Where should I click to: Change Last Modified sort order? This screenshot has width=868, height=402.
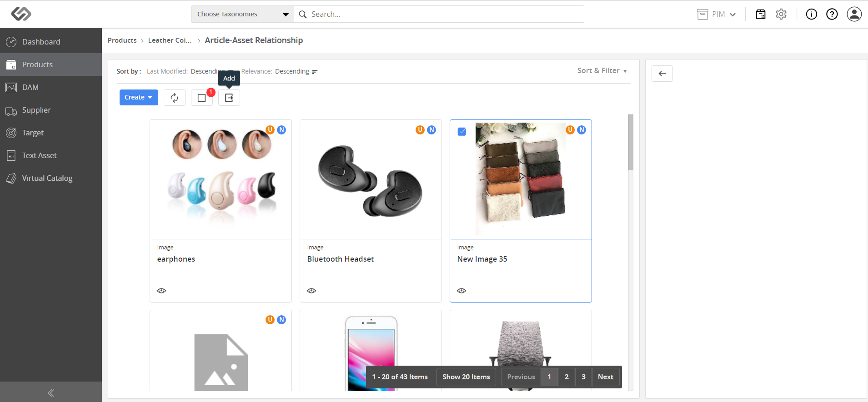point(207,71)
